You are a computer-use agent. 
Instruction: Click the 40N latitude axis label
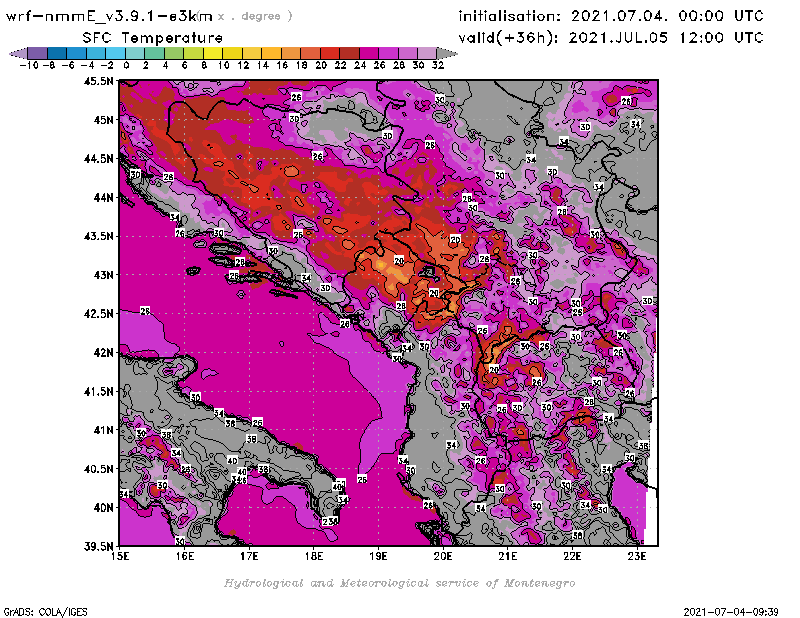(x=103, y=508)
